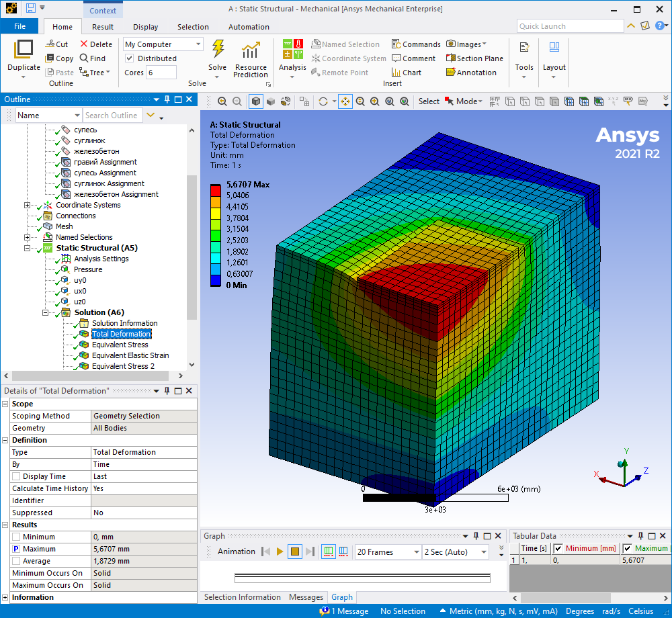Insert a Commands object
This screenshot has height=618, width=672.
[x=416, y=44]
